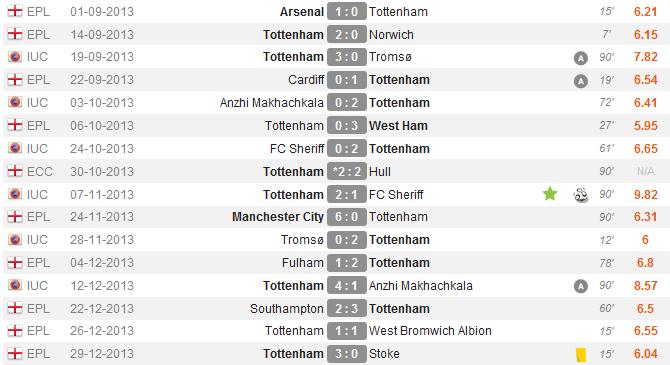Open the *2:2 score against Hull
This screenshot has height=365, width=670.
tap(347, 171)
